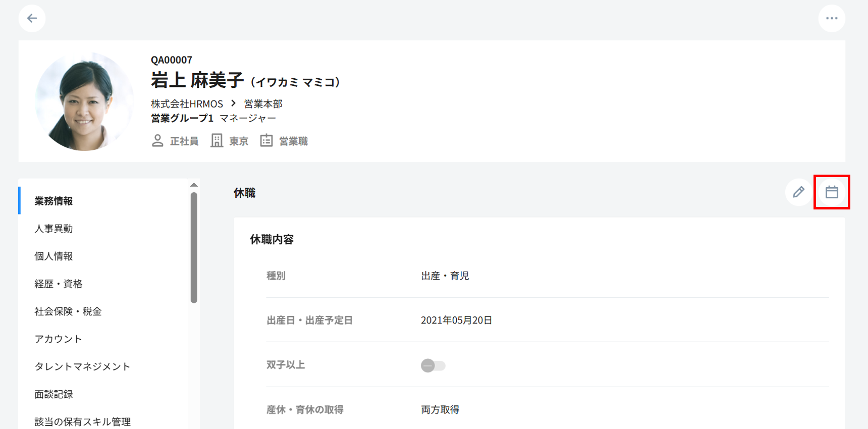
Task: Go to 個人情報 in sidebar
Action: 53,256
